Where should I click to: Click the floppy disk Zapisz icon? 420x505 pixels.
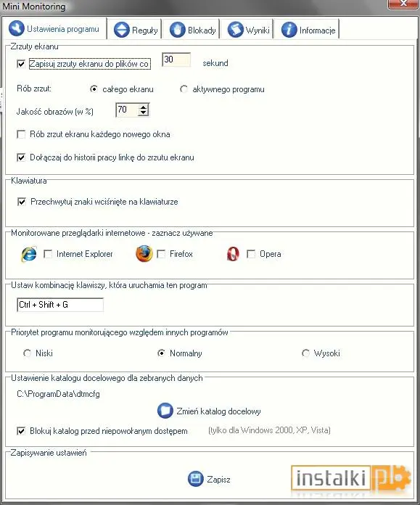click(196, 479)
